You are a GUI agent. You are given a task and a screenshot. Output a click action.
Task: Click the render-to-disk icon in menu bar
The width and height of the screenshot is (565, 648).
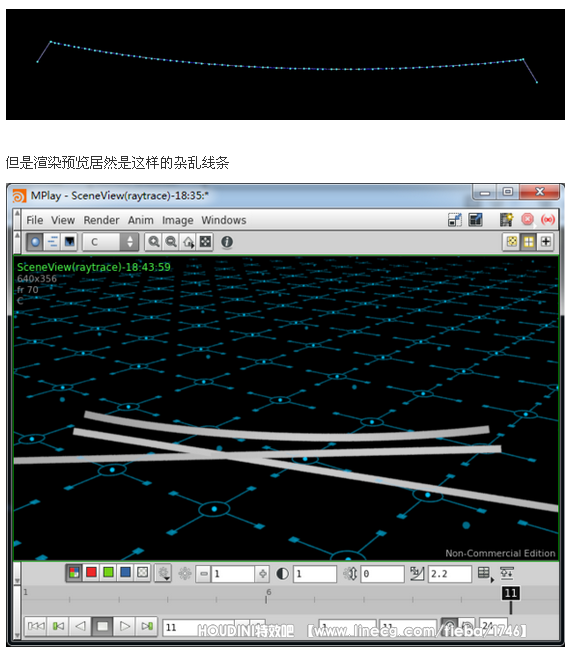(x=455, y=219)
